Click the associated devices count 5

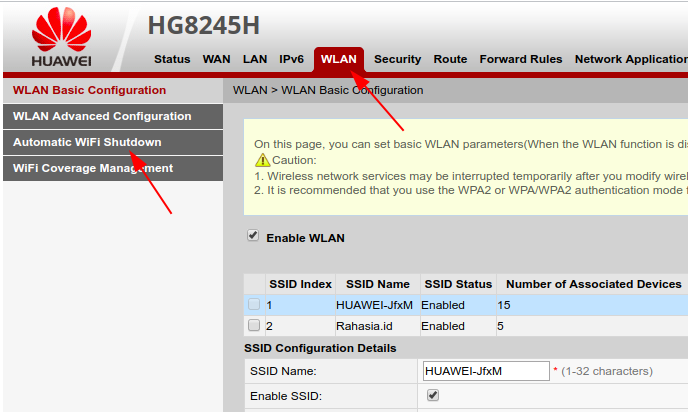[500, 326]
